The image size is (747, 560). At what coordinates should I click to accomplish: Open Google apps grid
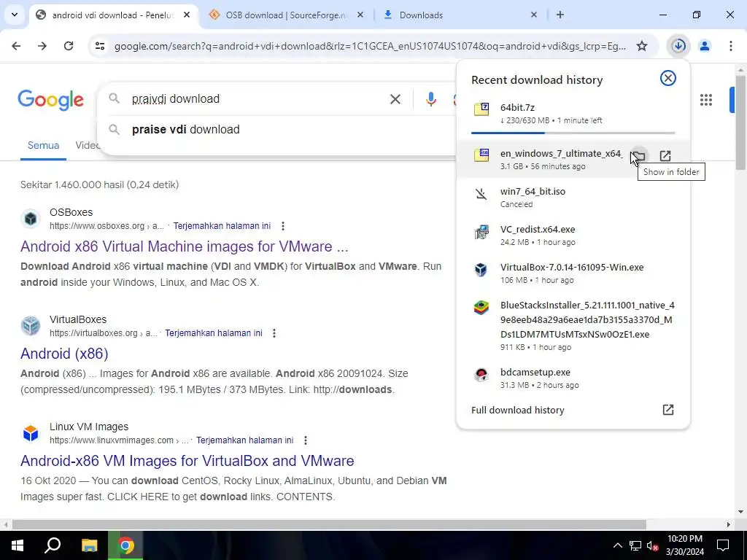[x=706, y=99]
